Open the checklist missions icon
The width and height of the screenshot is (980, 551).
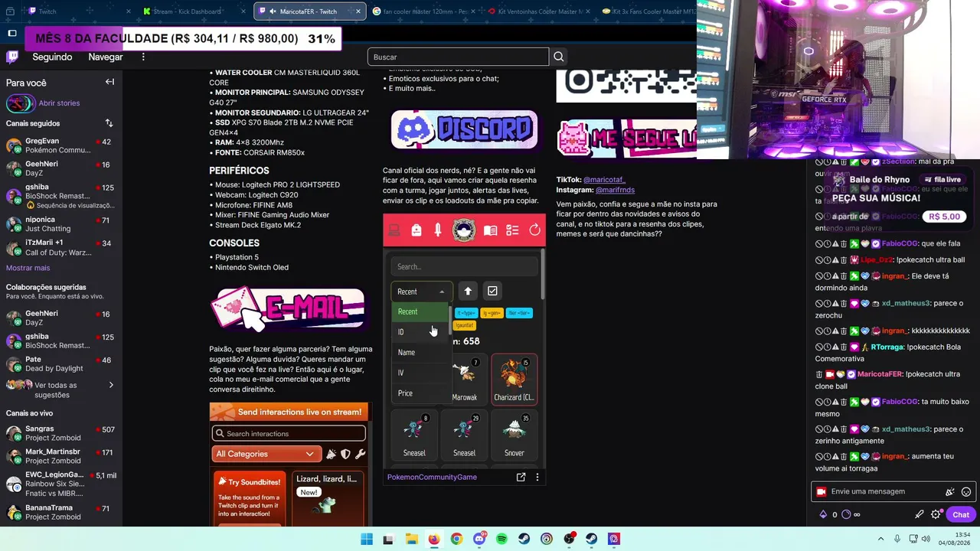tap(513, 230)
